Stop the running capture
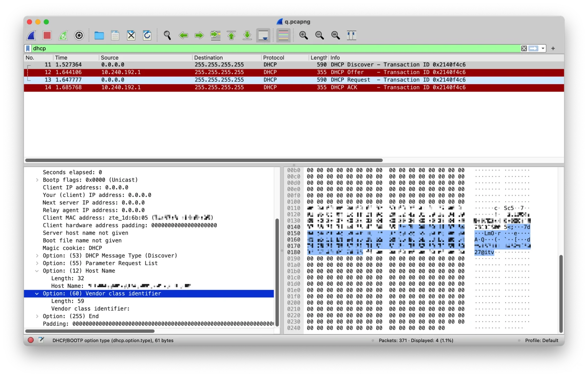 [47, 35]
